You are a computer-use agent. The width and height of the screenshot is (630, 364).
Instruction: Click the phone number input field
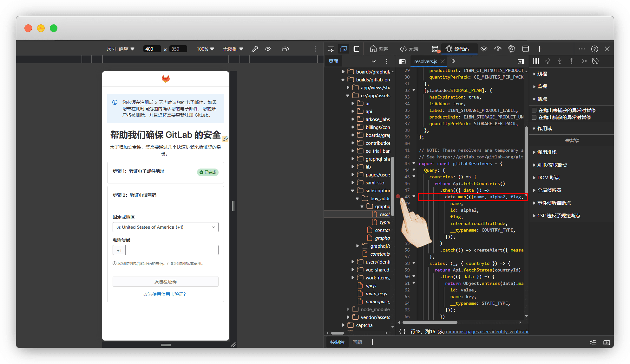pyautogui.click(x=172, y=250)
